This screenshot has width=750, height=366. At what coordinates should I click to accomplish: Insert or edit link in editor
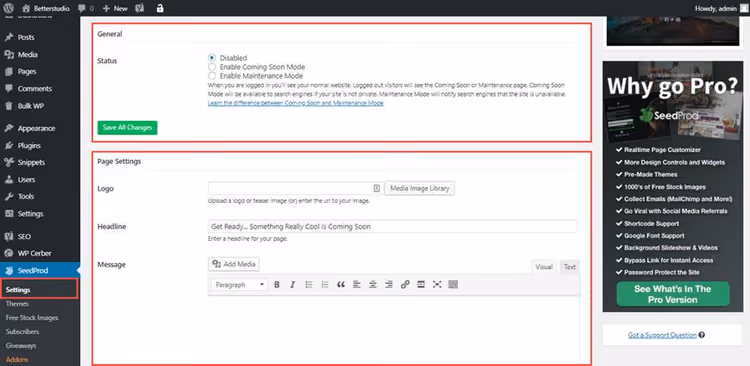tap(405, 285)
